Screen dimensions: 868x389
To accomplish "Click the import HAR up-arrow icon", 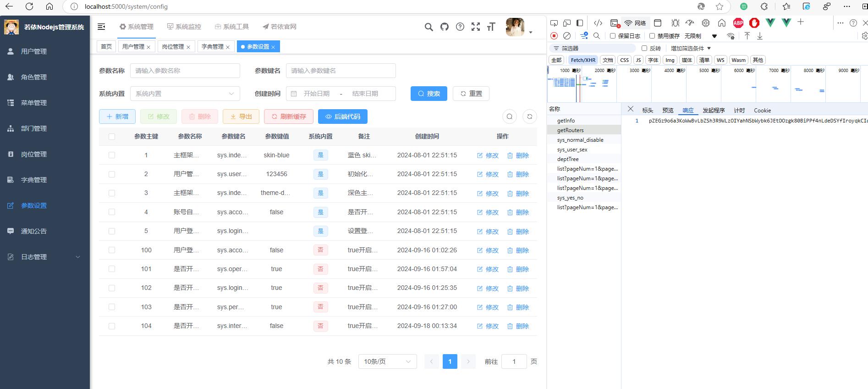I will pos(747,36).
